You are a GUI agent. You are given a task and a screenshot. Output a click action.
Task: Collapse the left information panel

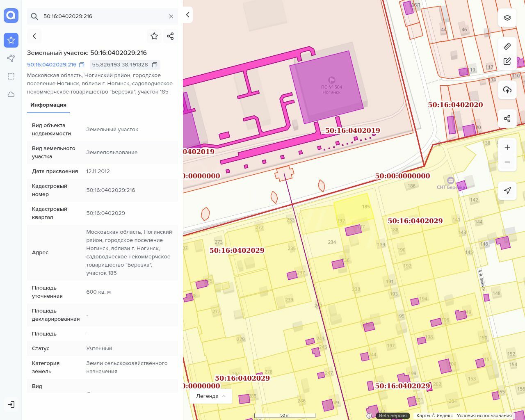pos(187,15)
